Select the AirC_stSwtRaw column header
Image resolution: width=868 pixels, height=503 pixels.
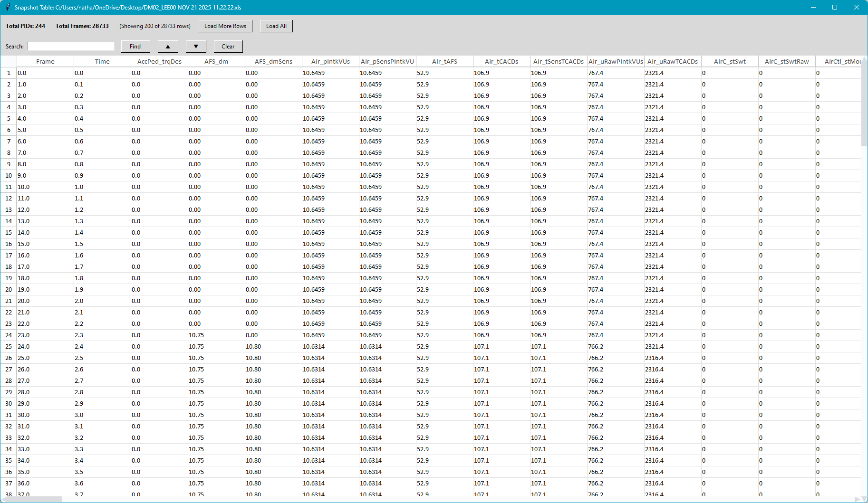[787, 61]
